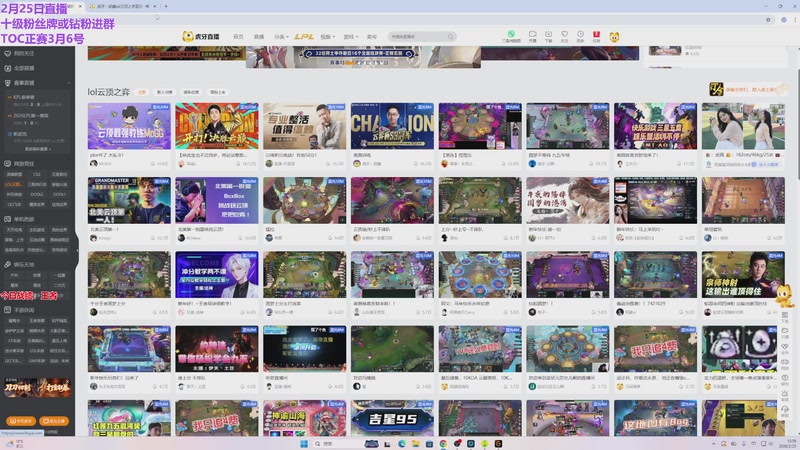Screen dimensions: 800x450
Task: Bookmark this page with the star icon
Action: click(768, 20)
